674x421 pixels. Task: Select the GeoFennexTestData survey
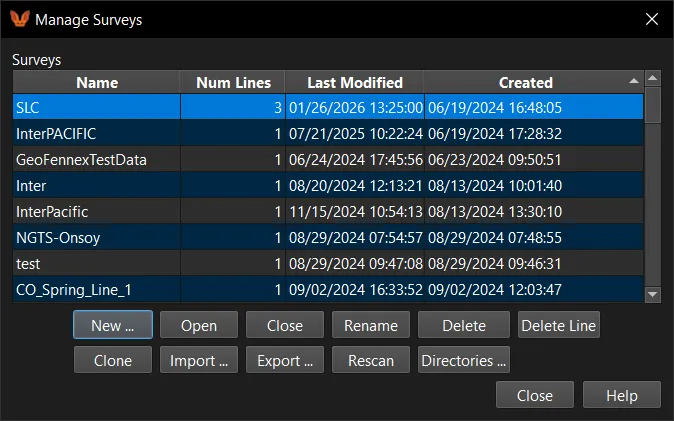328,160
